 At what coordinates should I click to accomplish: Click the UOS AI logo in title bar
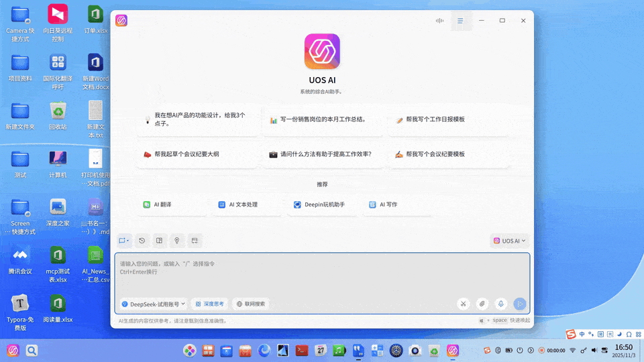(x=121, y=21)
